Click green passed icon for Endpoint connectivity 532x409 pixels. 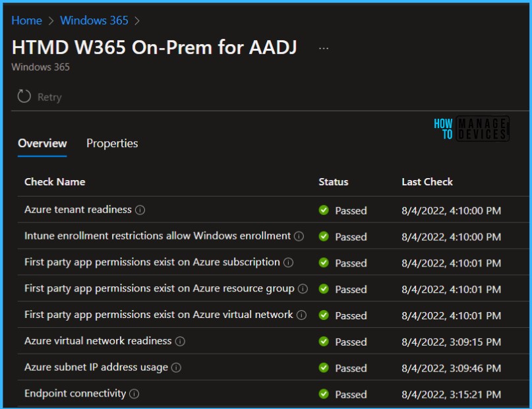tap(324, 394)
